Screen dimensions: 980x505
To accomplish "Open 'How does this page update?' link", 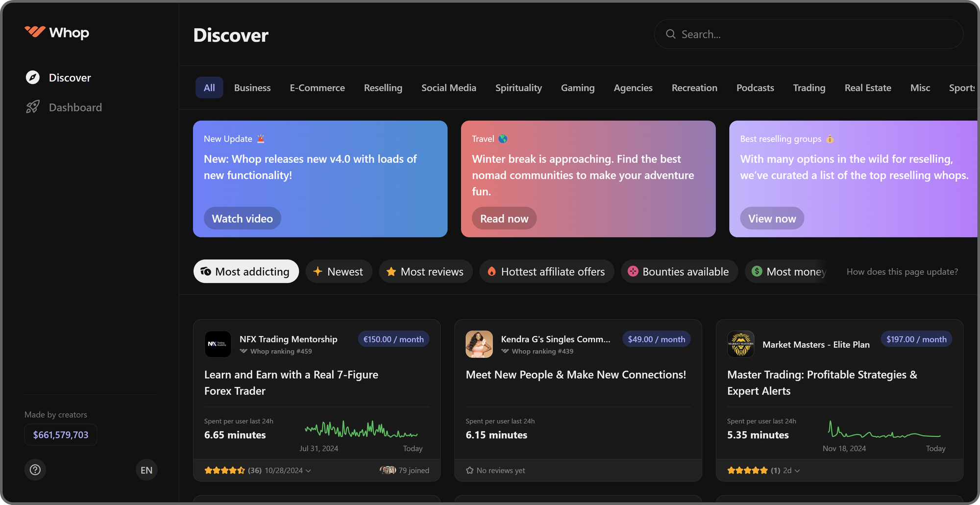I will (x=902, y=271).
